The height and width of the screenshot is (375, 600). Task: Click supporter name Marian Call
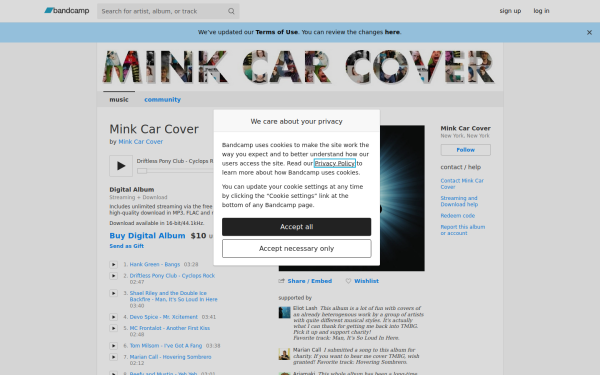coord(307,350)
